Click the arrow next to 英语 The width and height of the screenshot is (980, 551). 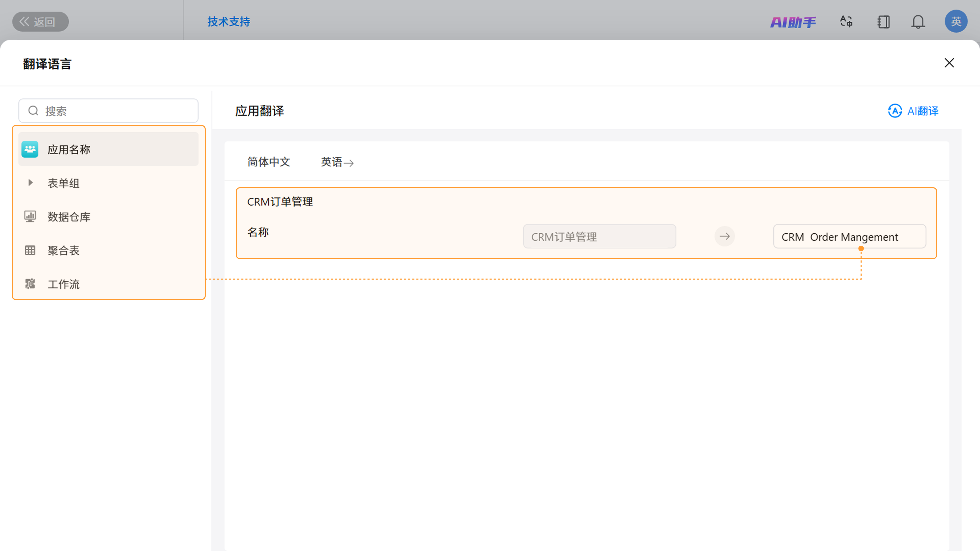348,163
